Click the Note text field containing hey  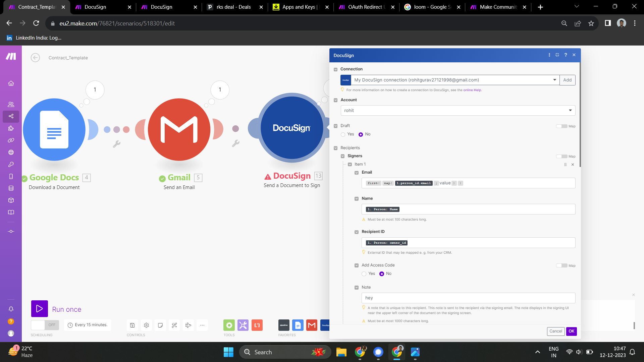(x=468, y=298)
